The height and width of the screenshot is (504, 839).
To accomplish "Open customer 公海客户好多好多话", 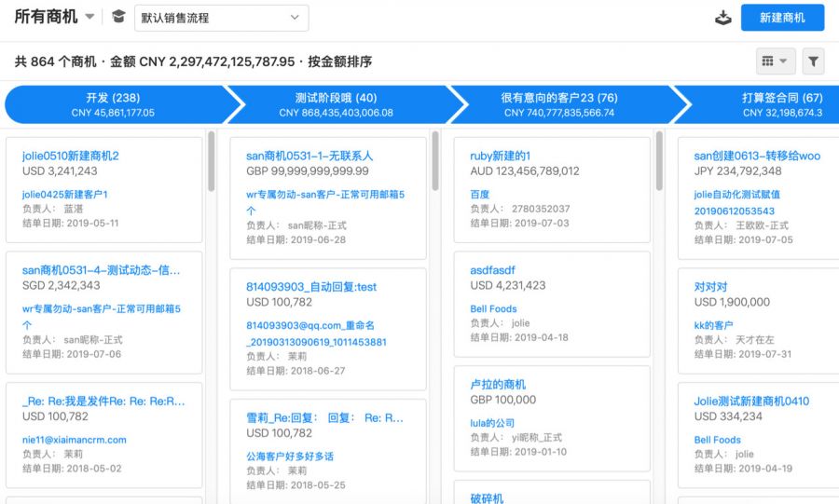I will [x=290, y=456].
